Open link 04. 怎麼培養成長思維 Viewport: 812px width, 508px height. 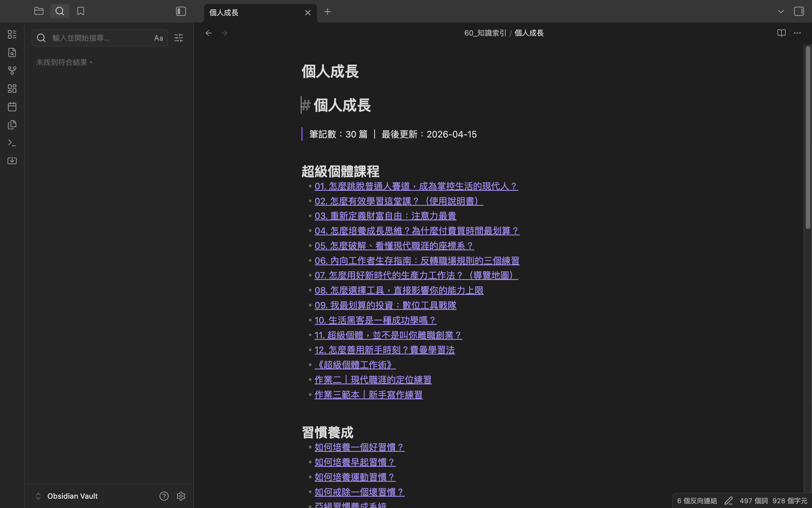tap(417, 231)
